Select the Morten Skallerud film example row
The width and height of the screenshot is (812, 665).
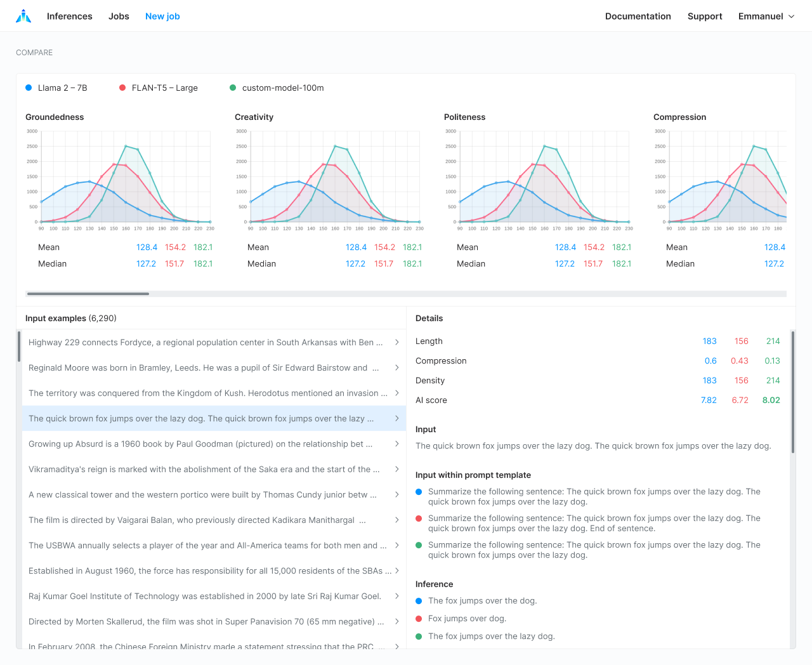click(214, 621)
